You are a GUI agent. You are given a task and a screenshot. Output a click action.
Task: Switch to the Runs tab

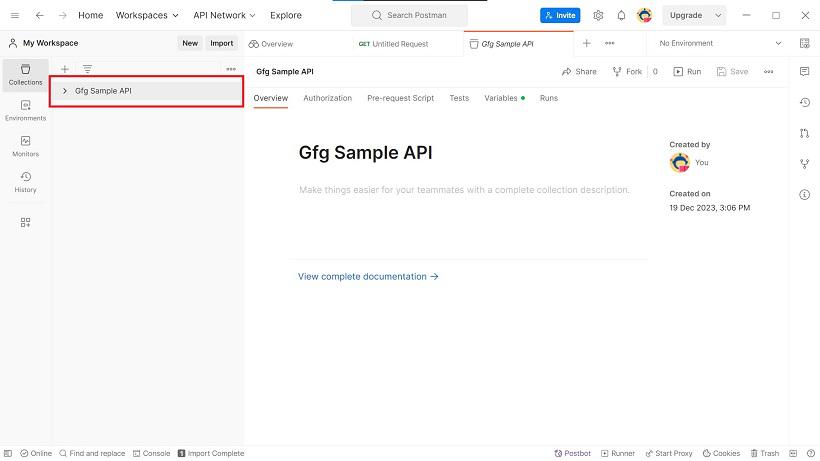pos(549,98)
